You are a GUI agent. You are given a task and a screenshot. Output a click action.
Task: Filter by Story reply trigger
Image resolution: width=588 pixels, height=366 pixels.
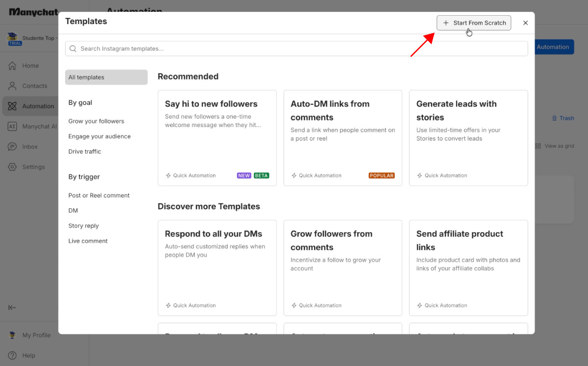click(x=84, y=226)
